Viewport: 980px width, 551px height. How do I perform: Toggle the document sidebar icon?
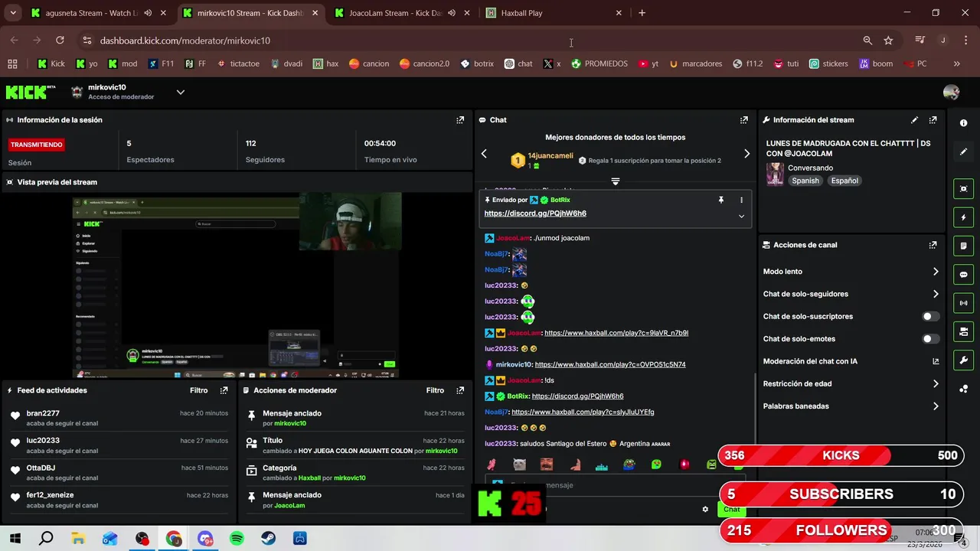[x=963, y=246]
